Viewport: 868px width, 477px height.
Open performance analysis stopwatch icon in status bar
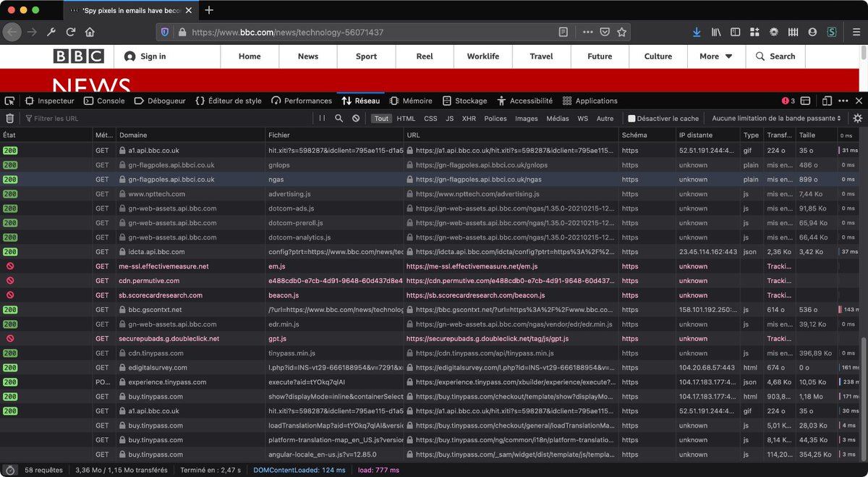coord(9,470)
